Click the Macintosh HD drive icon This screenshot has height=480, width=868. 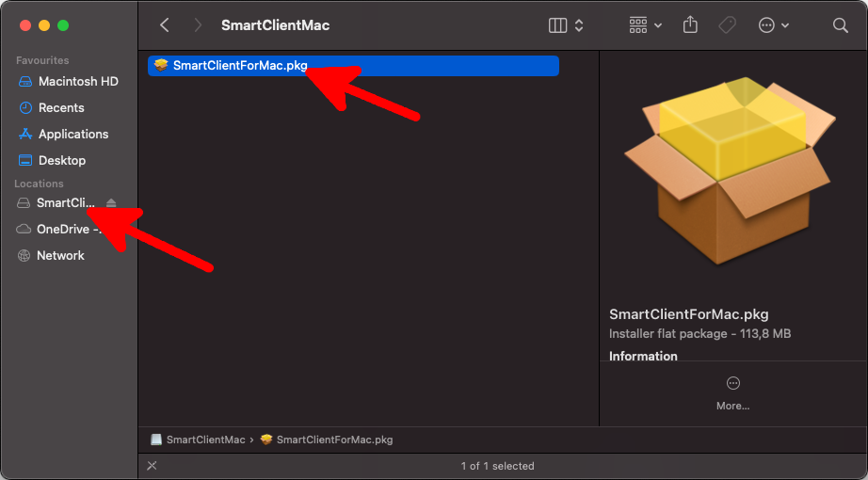[25, 81]
